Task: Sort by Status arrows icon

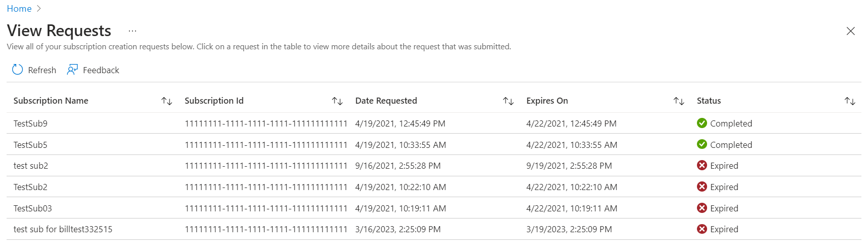Action: click(850, 101)
